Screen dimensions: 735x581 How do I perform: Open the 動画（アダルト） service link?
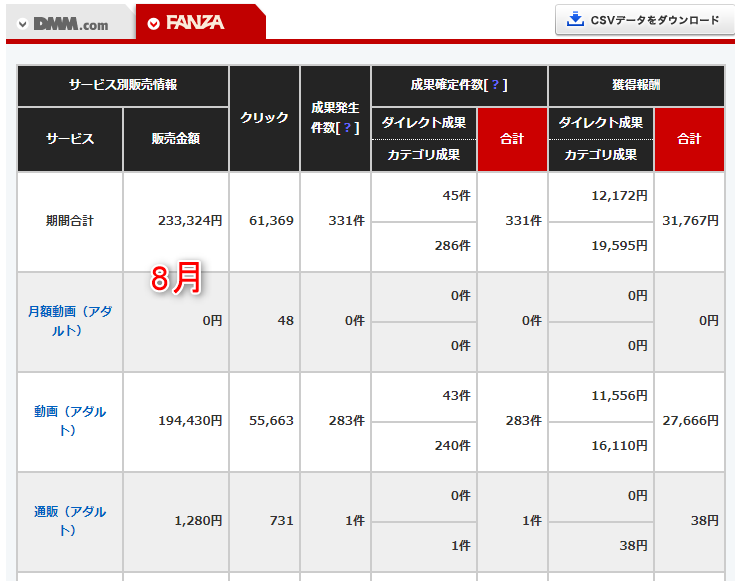coord(70,420)
